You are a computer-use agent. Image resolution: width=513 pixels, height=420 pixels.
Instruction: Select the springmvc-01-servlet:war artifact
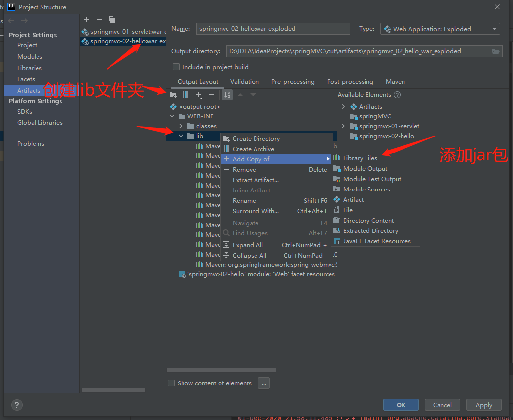click(123, 32)
